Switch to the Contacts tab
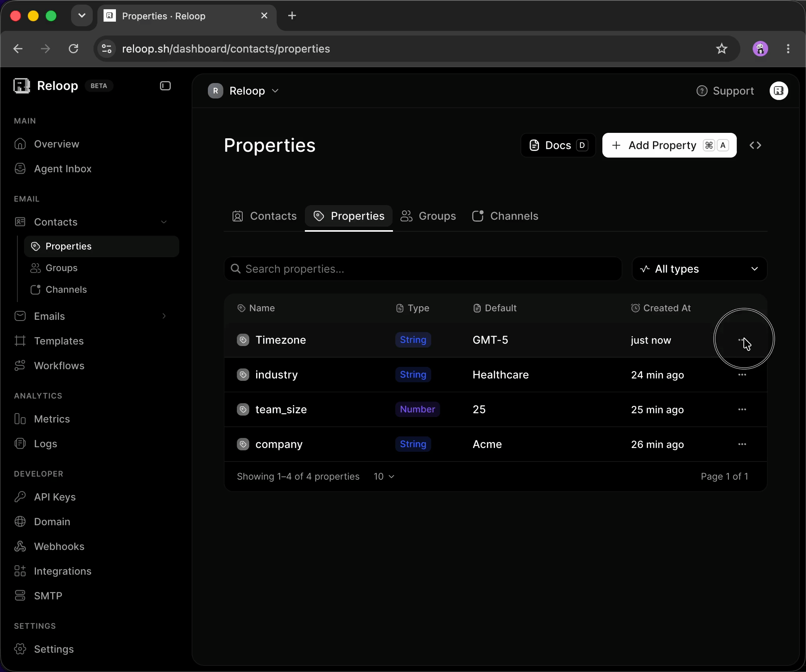The height and width of the screenshot is (672, 806). [x=264, y=216]
